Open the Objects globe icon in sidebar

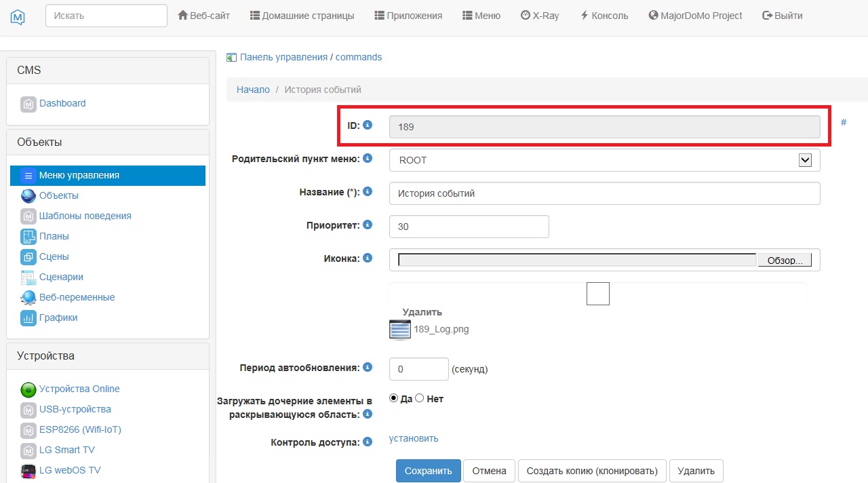[x=28, y=196]
